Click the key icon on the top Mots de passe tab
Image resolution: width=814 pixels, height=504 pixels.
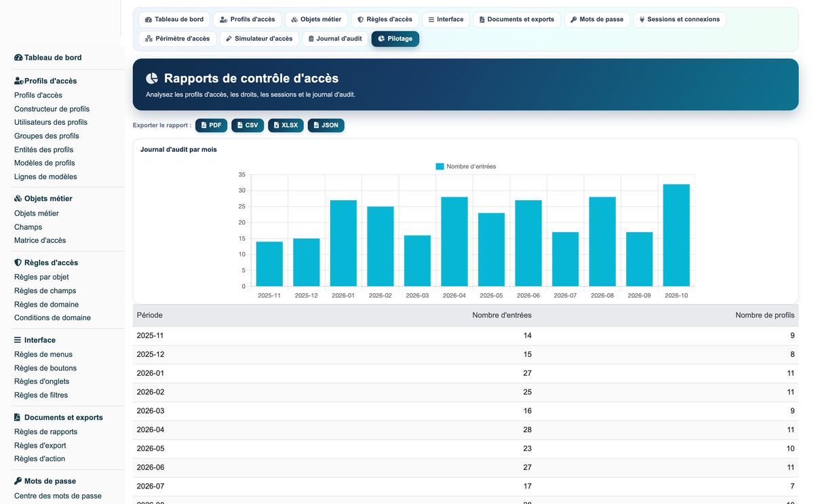coord(574,20)
